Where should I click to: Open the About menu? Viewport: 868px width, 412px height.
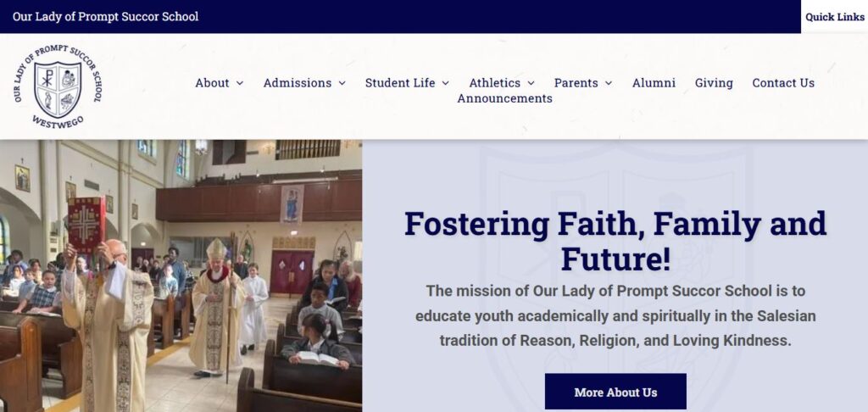click(x=212, y=83)
